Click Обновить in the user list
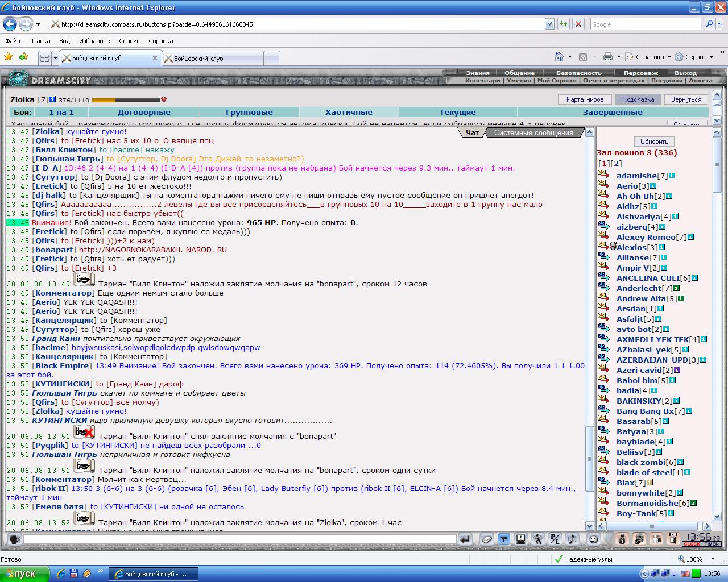Screen dimensions: 728x582 654,142
